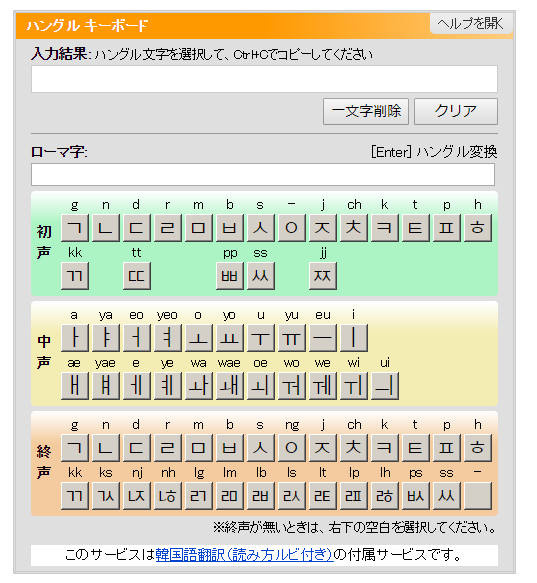Choose the final cluster ㅀ (lh) key

click(x=385, y=496)
